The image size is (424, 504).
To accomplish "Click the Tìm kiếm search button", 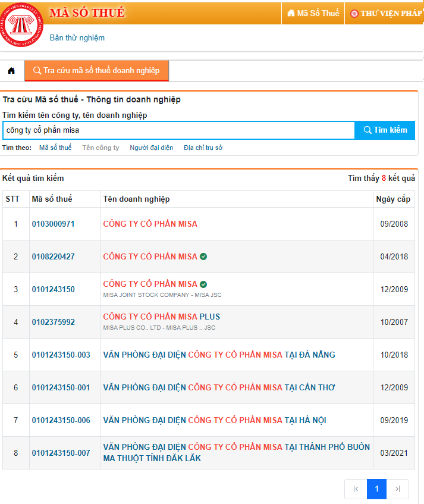I will coord(385,130).
